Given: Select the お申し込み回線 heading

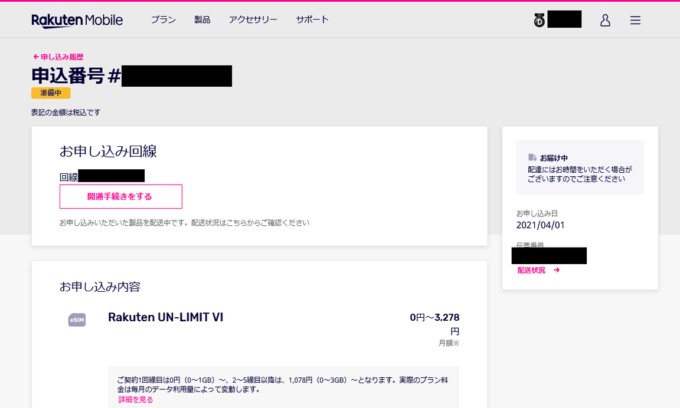Looking at the screenshot, I should [x=108, y=151].
